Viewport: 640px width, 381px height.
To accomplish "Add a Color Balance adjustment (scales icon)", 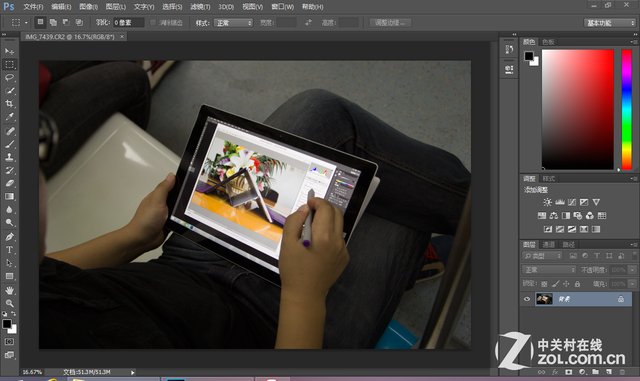I will [x=553, y=216].
